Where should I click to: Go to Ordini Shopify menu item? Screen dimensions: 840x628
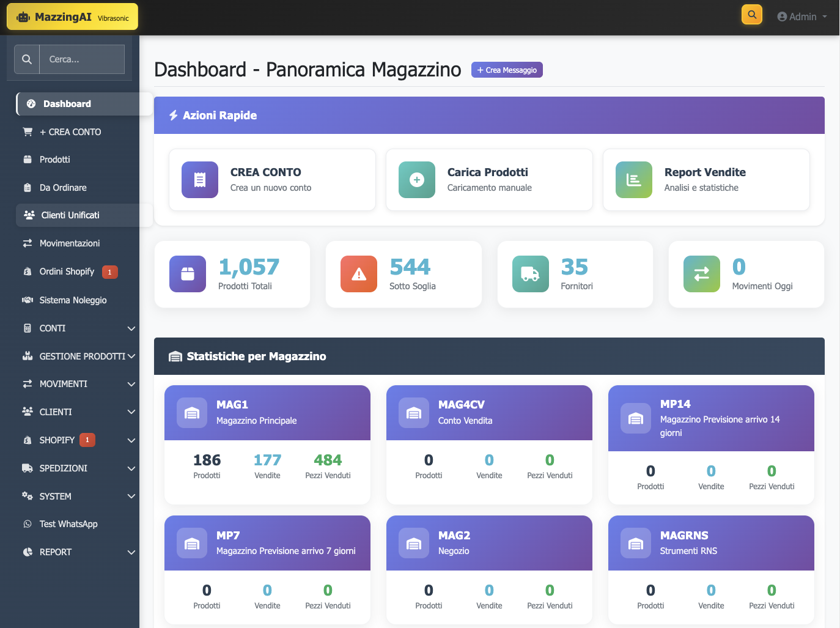[67, 272]
